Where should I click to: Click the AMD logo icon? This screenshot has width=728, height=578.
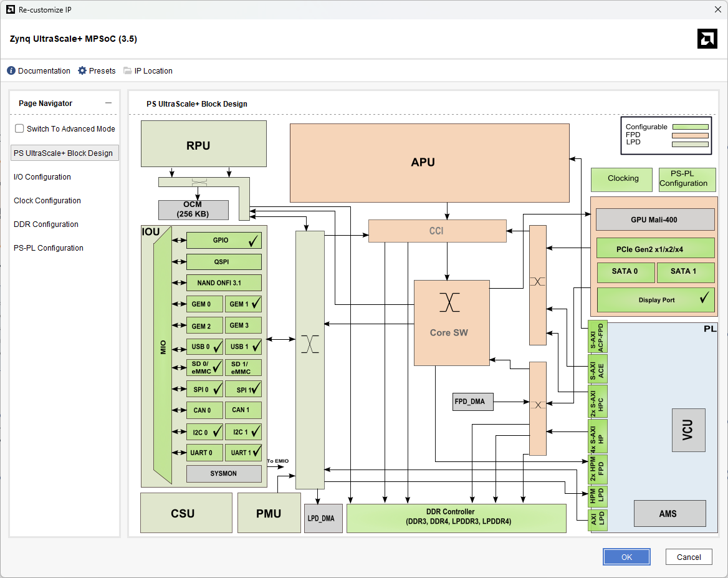[707, 39]
